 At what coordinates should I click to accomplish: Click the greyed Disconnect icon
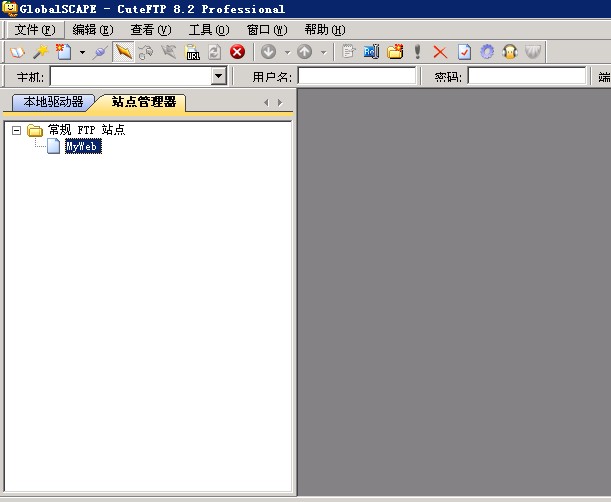point(146,52)
